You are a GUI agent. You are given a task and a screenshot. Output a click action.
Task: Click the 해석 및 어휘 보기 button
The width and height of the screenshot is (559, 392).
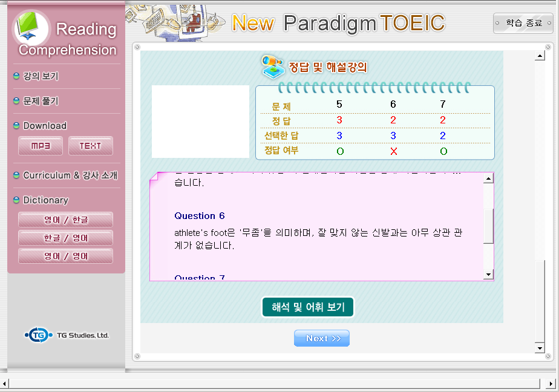(308, 307)
